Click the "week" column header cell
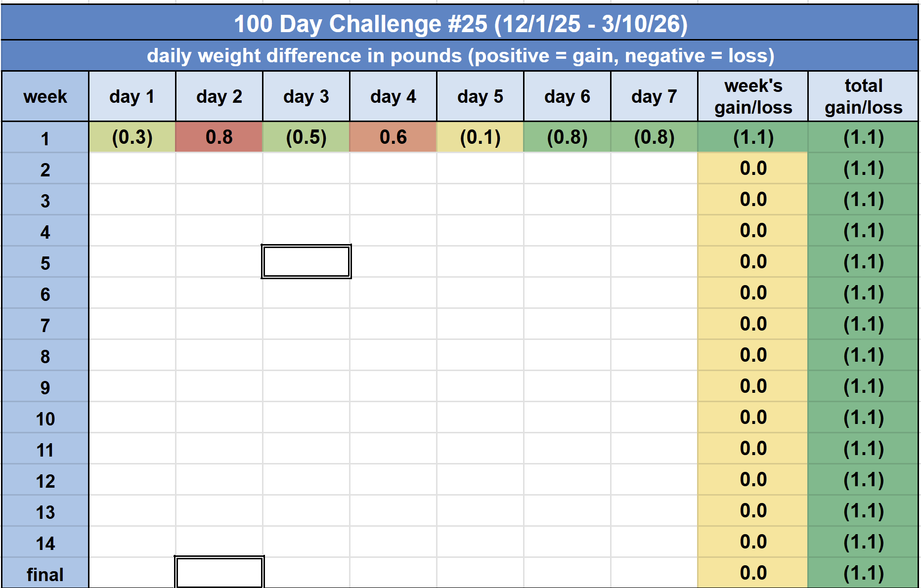Screen dimensions: 921x588 coord(45,96)
